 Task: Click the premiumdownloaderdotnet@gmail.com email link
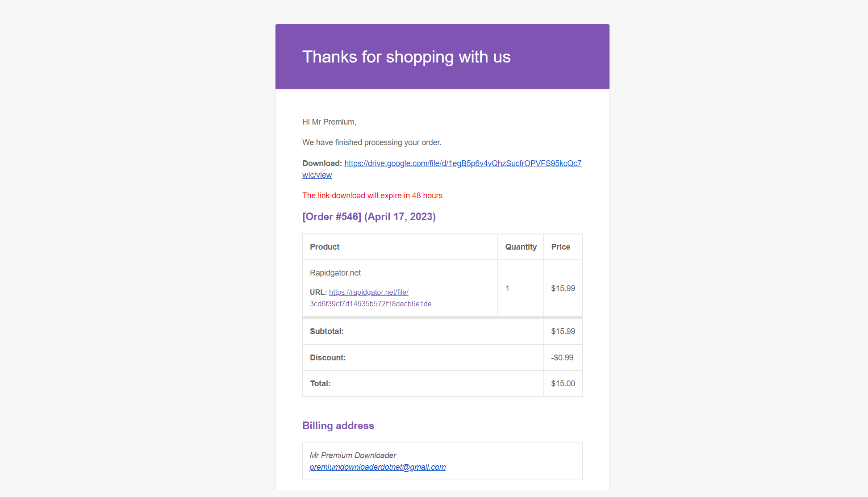pyautogui.click(x=377, y=467)
